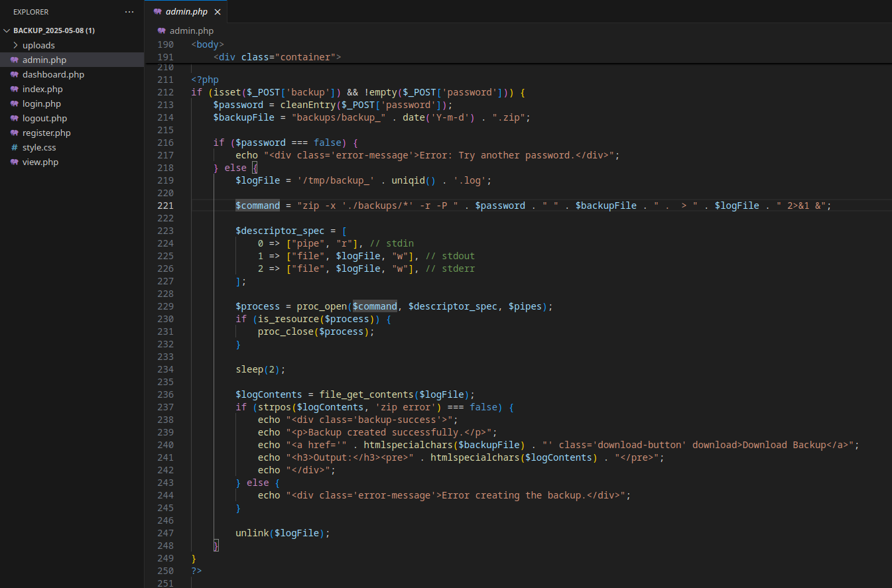Click the file_get_contents function call
Viewport: 892px width, 588px height.
(367, 394)
